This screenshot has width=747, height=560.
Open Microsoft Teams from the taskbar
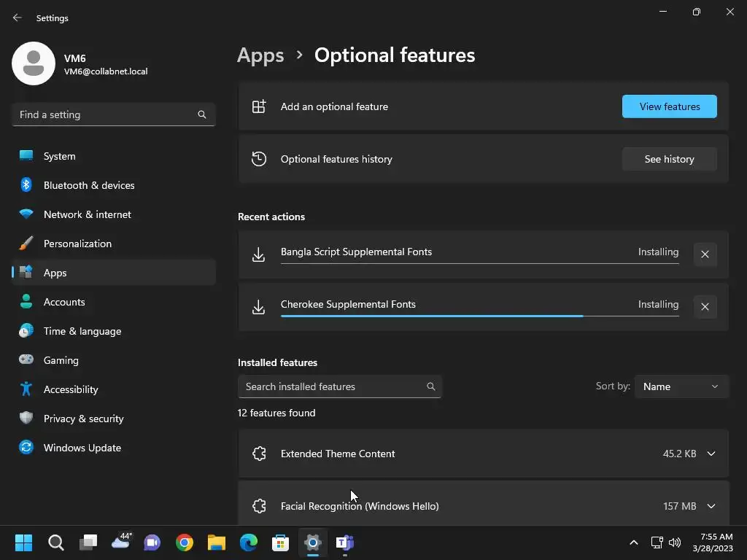344,542
